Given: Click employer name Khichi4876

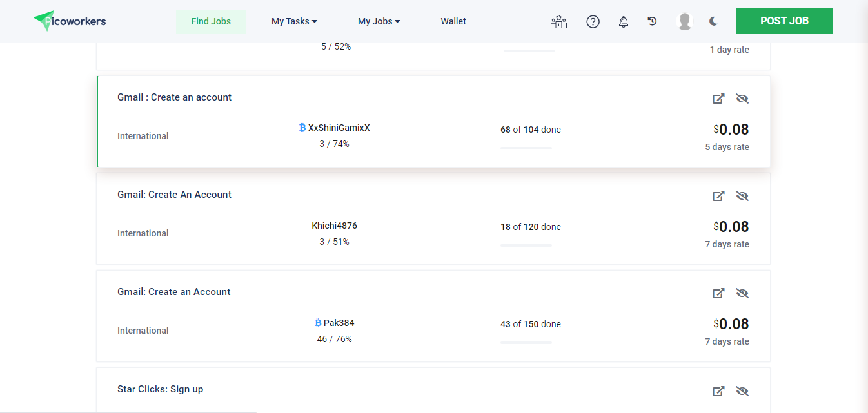Looking at the screenshot, I should [x=334, y=226].
